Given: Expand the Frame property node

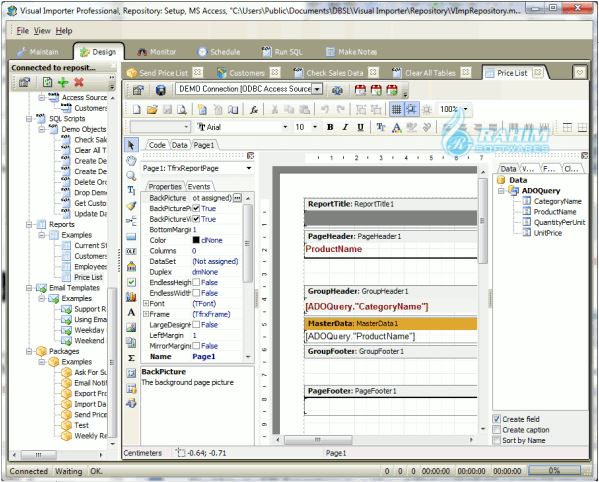Looking at the screenshot, I should 146,314.
